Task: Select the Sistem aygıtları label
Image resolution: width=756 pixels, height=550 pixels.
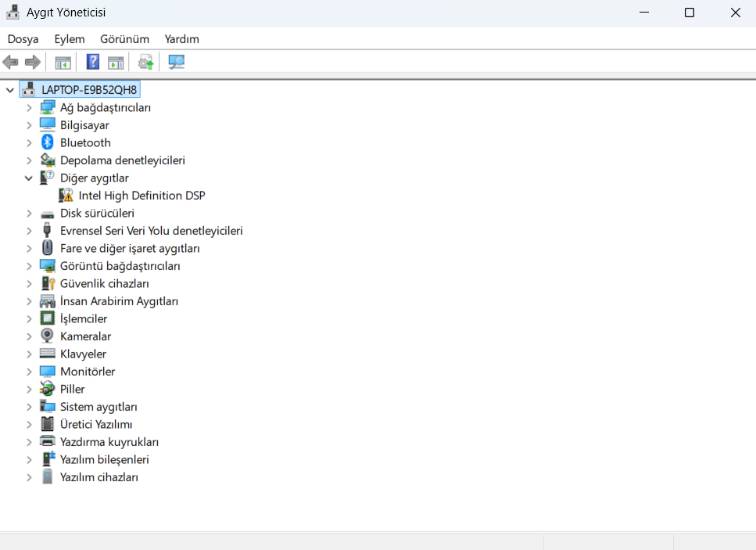Action: click(99, 407)
